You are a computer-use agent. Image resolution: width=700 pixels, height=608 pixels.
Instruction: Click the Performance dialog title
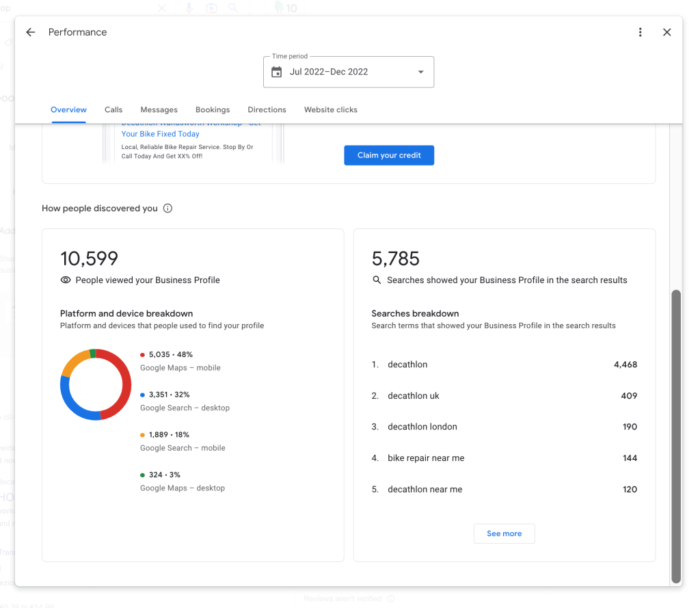(78, 32)
